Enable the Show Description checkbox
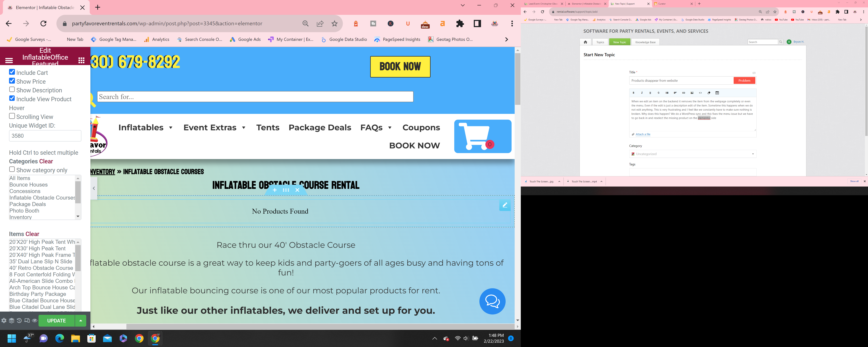The width and height of the screenshot is (868, 347). coord(12,90)
